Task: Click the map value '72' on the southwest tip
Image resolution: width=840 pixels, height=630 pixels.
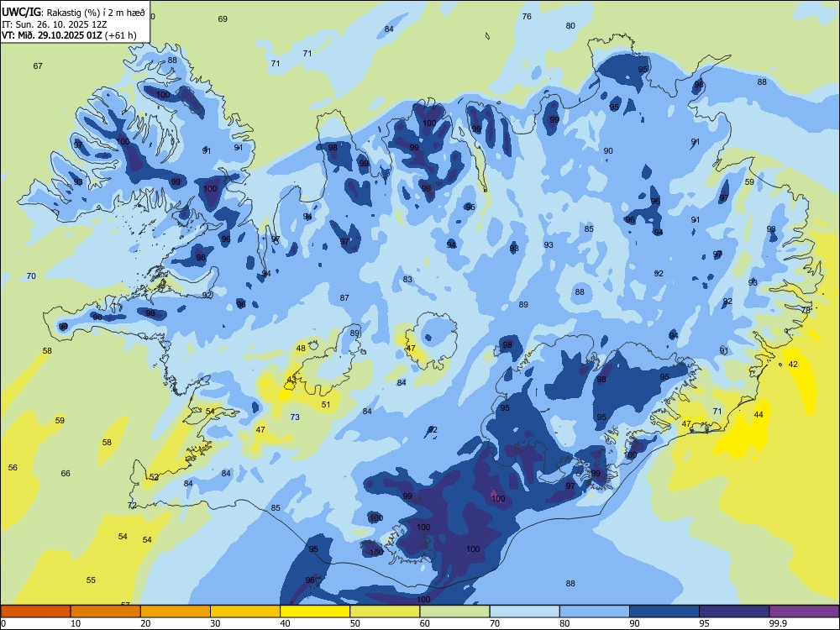Action: tap(133, 505)
